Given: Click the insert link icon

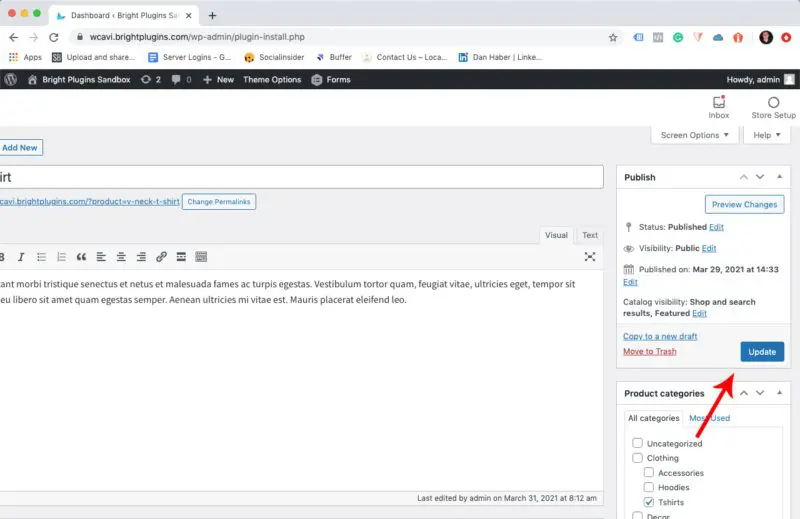Looking at the screenshot, I should (x=161, y=257).
